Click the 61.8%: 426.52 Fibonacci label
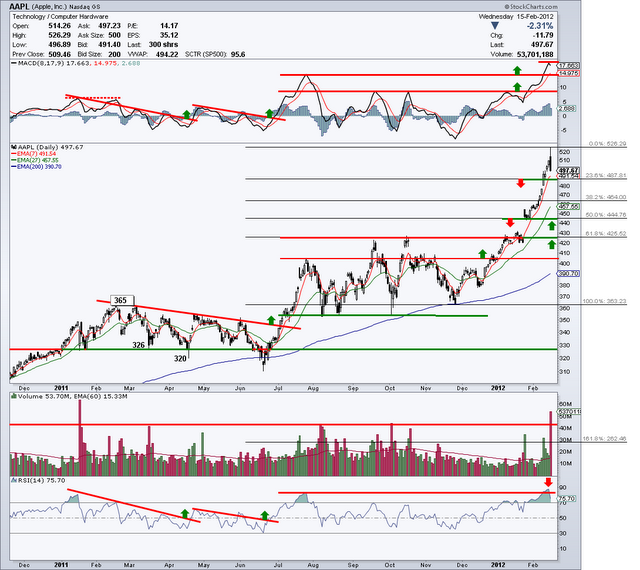 click(606, 233)
